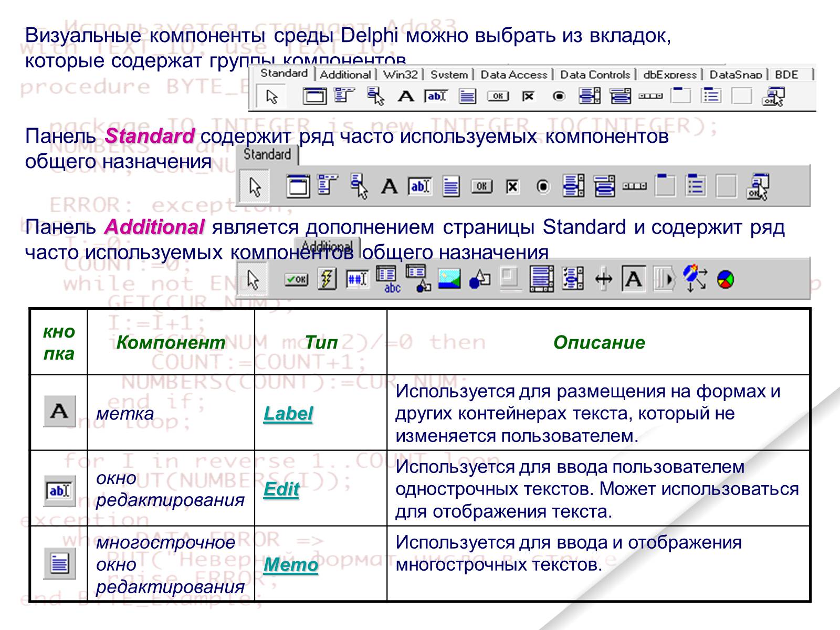Pick the ListBox component in the tabbed palette
The image size is (840, 630).
coord(590,96)
